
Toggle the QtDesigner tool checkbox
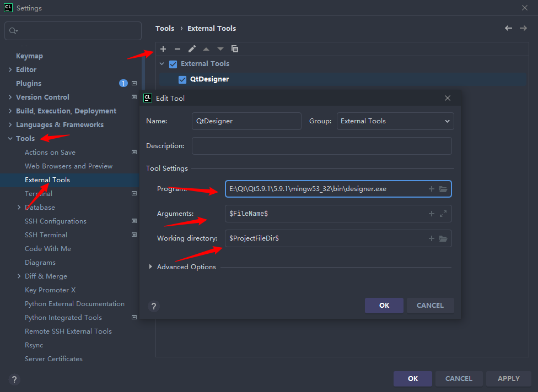[x=182, y=79]
